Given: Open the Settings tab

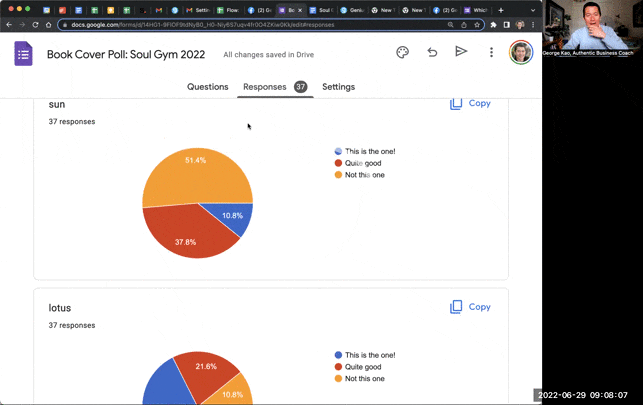Looking at the screenshot, I should click(338, 87).
